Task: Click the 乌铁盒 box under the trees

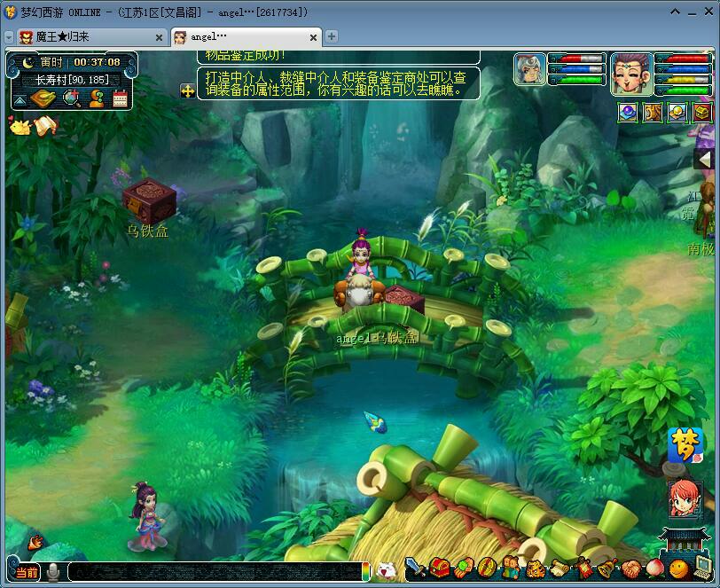Action: (x=150, y=201)
